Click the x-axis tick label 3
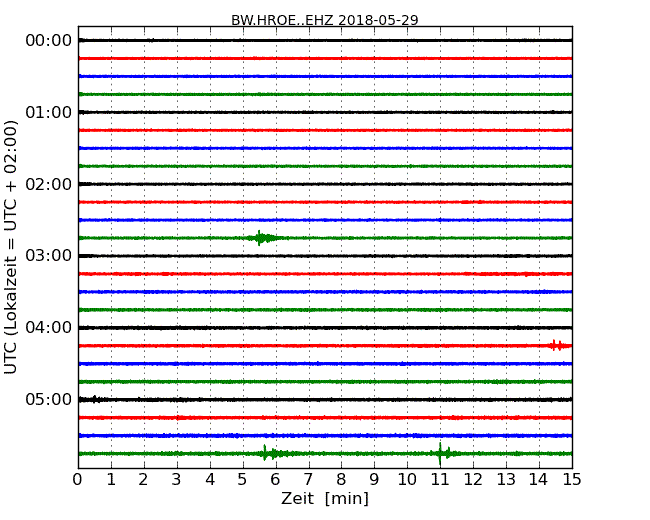Viewport: 650px width, 520px height. [x=177, y=480]
